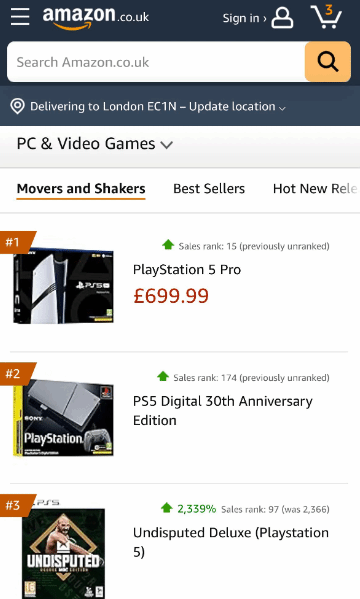The width and height of the screenshot is (360, 599).
Task: Click the green up arrow for PlayStation 5 Pro
Action: [x=168, y=244]
